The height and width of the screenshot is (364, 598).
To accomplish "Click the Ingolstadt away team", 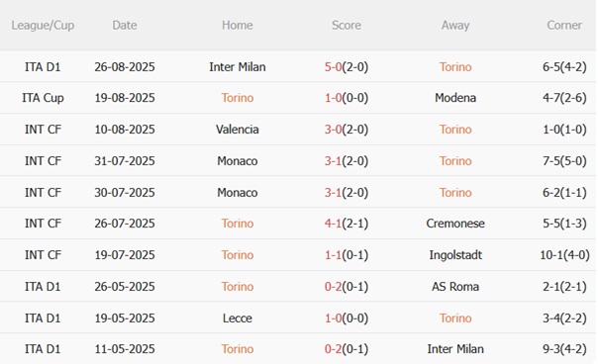I will click(x=455, y=255).
